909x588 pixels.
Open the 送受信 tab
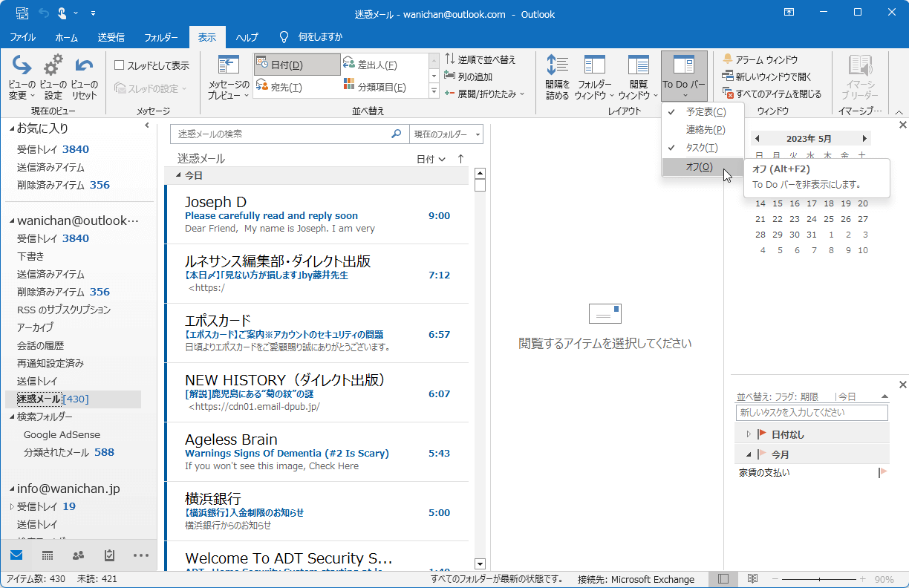[x=111, y=37]
